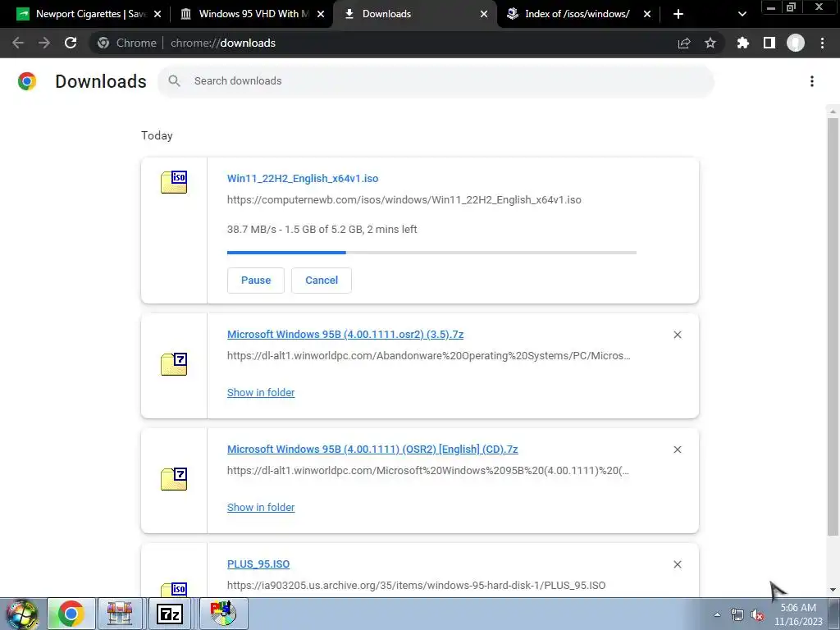Reload the Downloads page
The height and width of the screenshot is (630, 840).
71,43
